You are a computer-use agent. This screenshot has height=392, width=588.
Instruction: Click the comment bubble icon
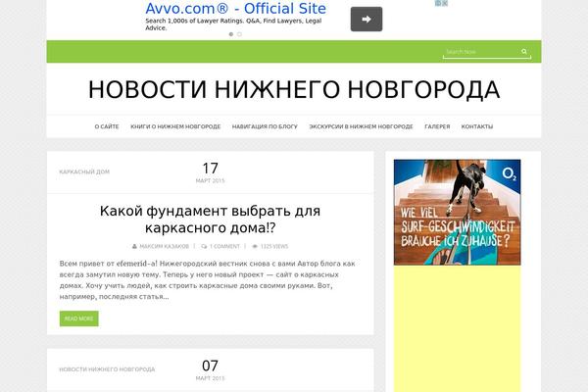pos(204,246)
